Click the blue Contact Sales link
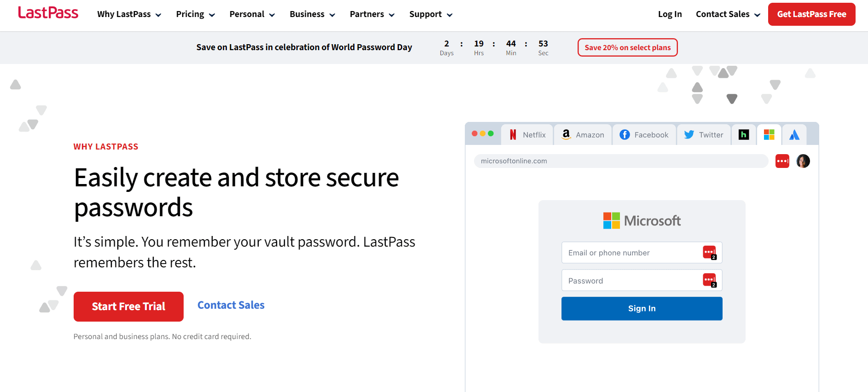868x392 pixels. click(x=231, y=305)
